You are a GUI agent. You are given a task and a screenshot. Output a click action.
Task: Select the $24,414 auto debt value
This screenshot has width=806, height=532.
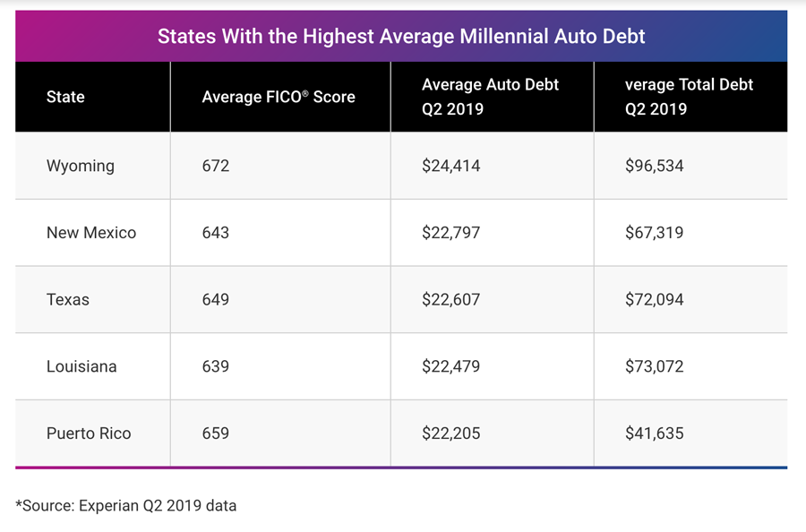coord(451,166)
